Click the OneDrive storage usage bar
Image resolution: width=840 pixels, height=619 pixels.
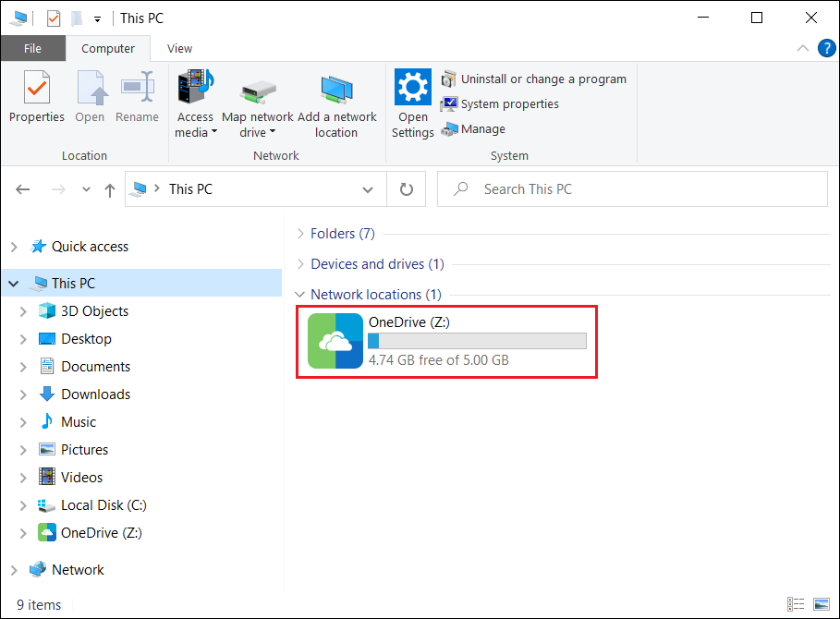pyautogui.click(x=478, y=341)
